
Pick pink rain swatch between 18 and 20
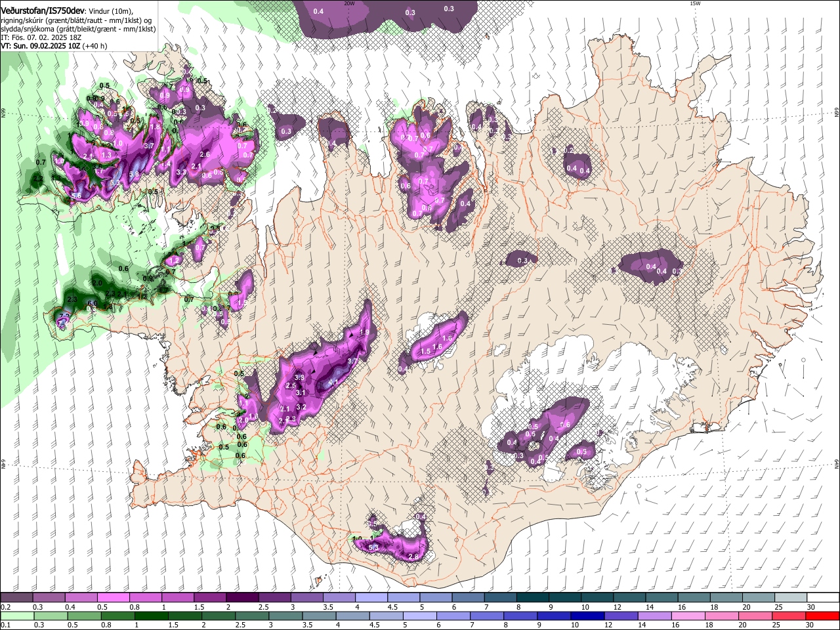point(722,616)
